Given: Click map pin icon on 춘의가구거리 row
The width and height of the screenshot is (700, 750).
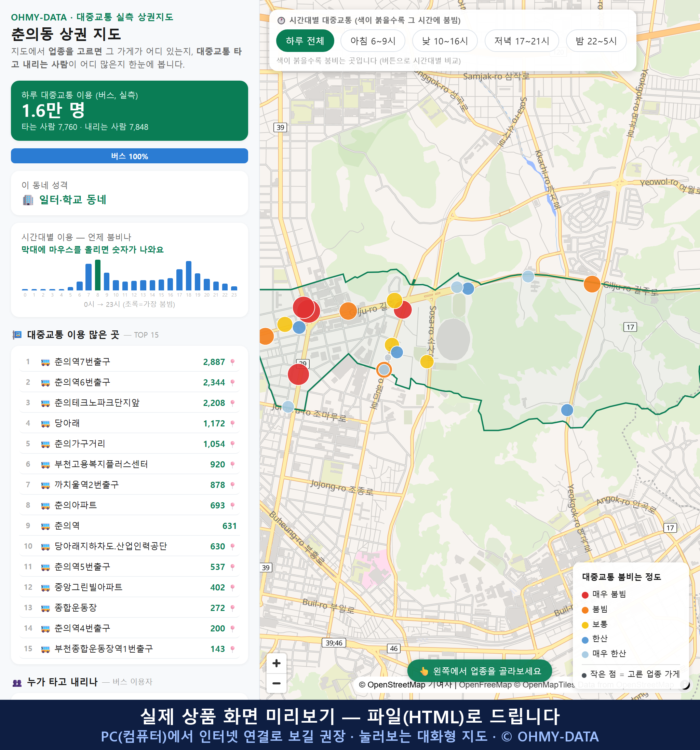Looking at the screenshot, I should pos(232,444).
